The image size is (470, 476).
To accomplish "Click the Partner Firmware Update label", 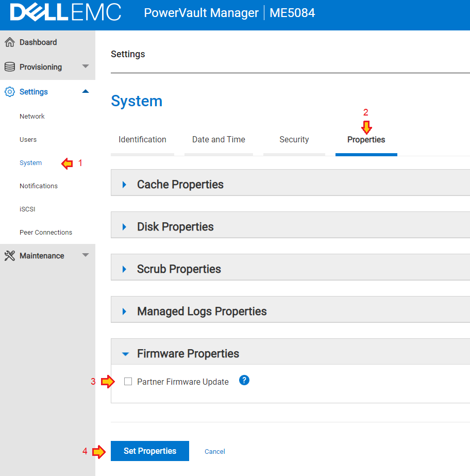I will (x=182, y=382).
